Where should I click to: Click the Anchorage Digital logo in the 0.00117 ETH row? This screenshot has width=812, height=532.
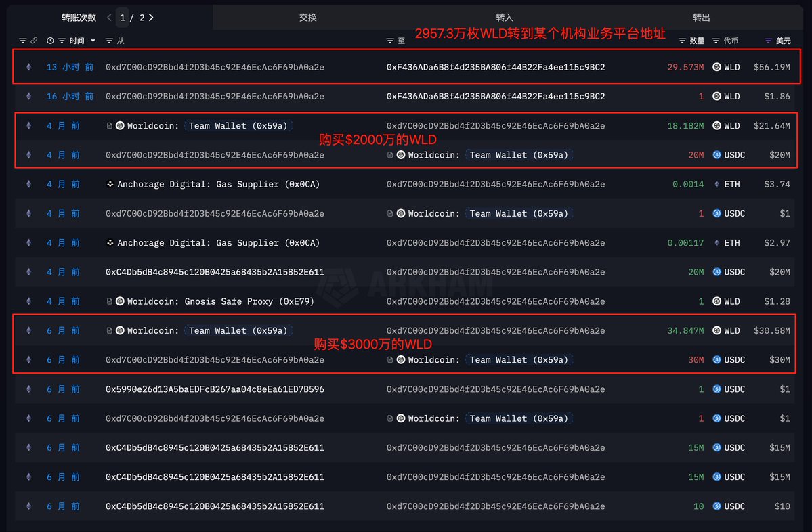[110, 243]
